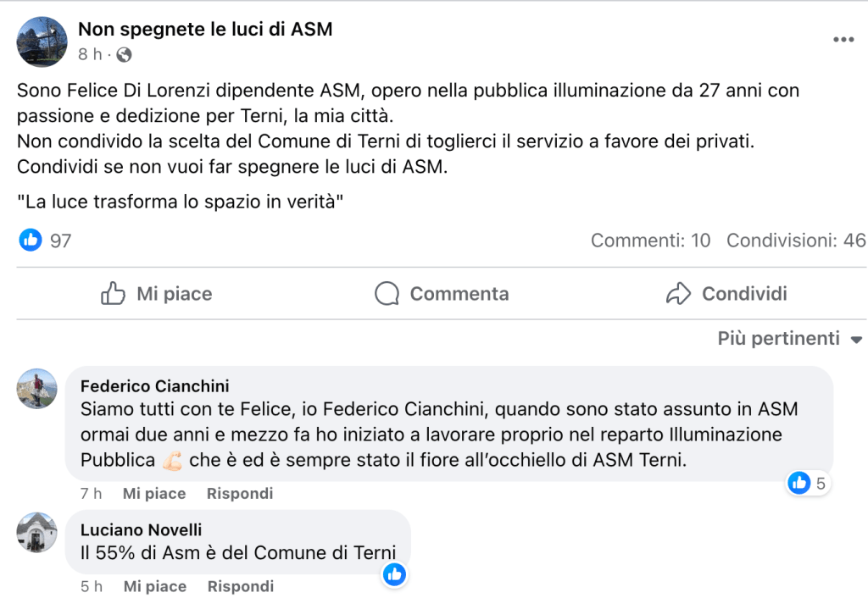Click the speech bubble Commenta icon
Screen dimensions: 868x598
click(387, 294)
